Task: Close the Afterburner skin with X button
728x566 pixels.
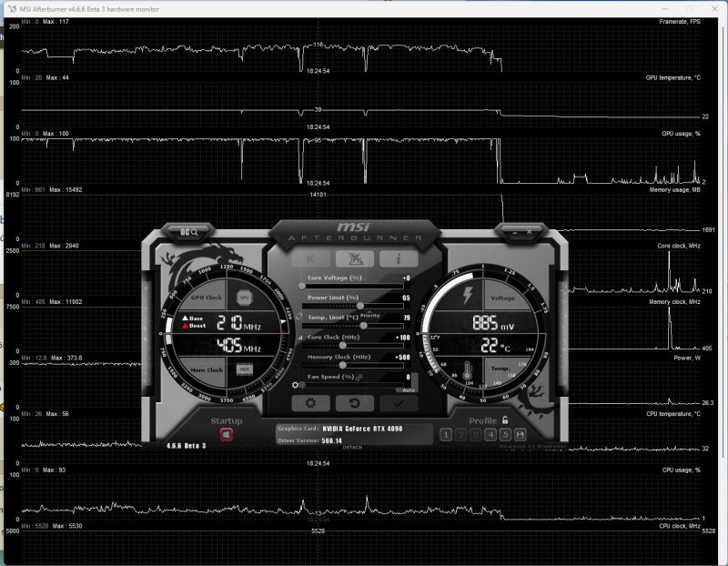Action: [529, 232]
